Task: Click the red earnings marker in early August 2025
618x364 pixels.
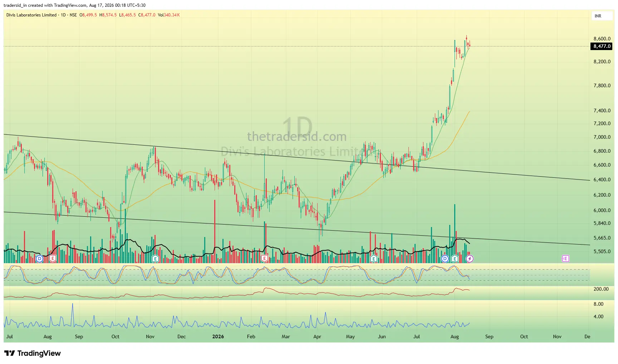Action: 53,259
